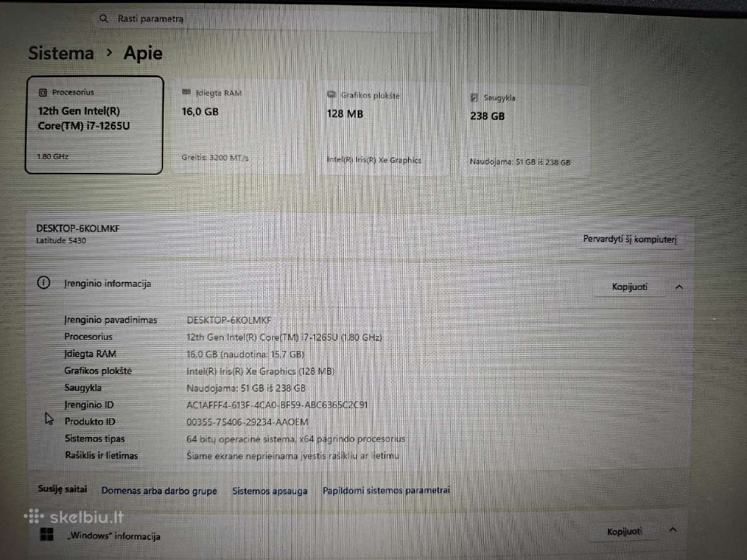The image size is (747, 560).
Task: Click the Įrenginio informacija info icon
Action: click(x=44, y=283)
